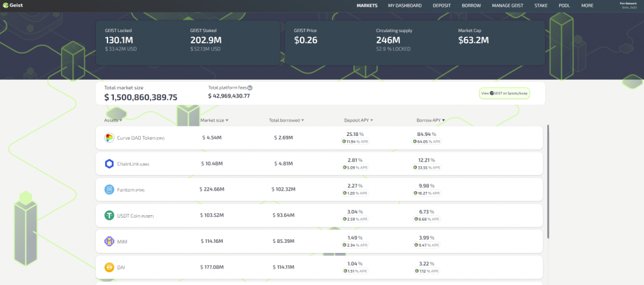Image resolution: width=644 pixels, height=285 pixels.
Task: Click GEIST reward icon in FTM borrow APR
Action: tap(416, 193)
